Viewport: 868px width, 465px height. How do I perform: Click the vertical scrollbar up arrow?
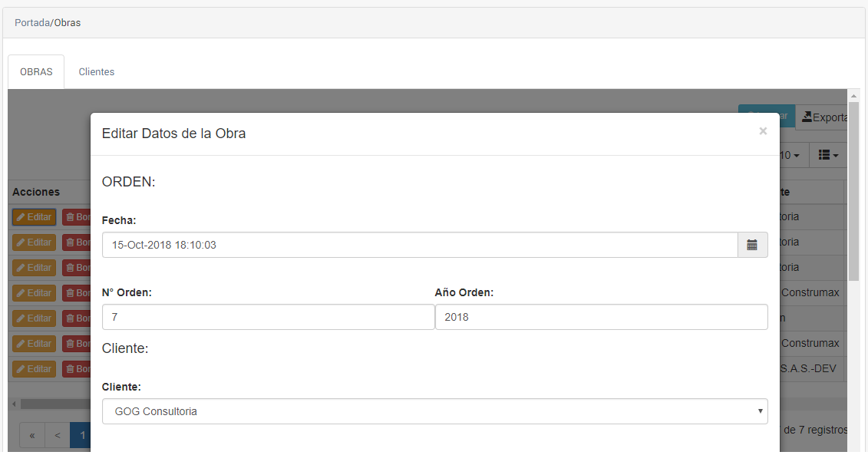pos(853,95)
